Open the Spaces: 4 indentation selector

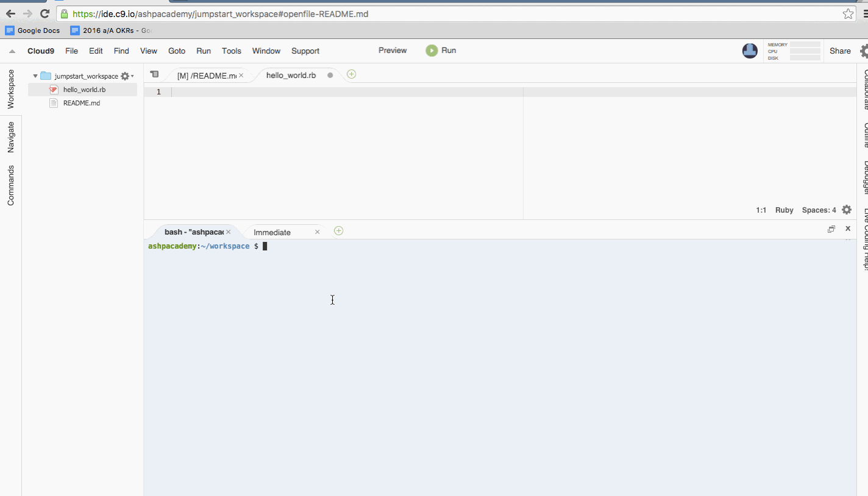click(x=819, y=210)
